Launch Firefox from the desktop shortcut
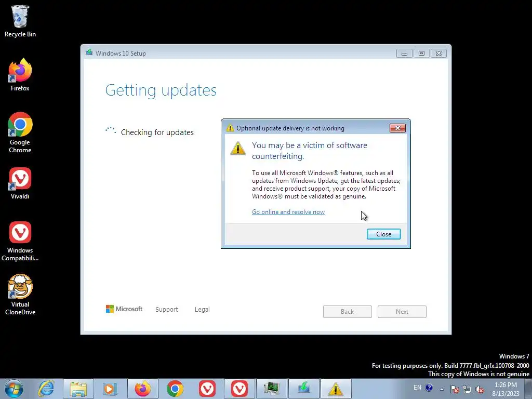This screenshot has width=532, height=399. (20, 75)
